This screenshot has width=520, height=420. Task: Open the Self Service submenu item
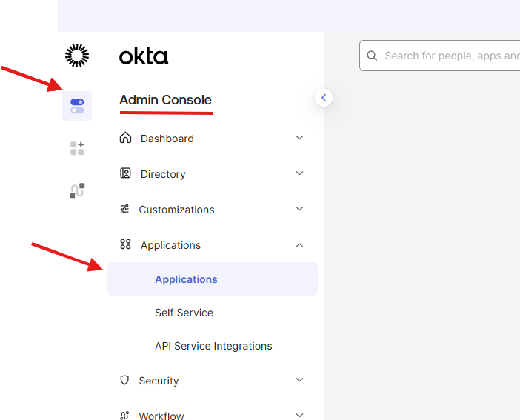(x=184, y=313)
